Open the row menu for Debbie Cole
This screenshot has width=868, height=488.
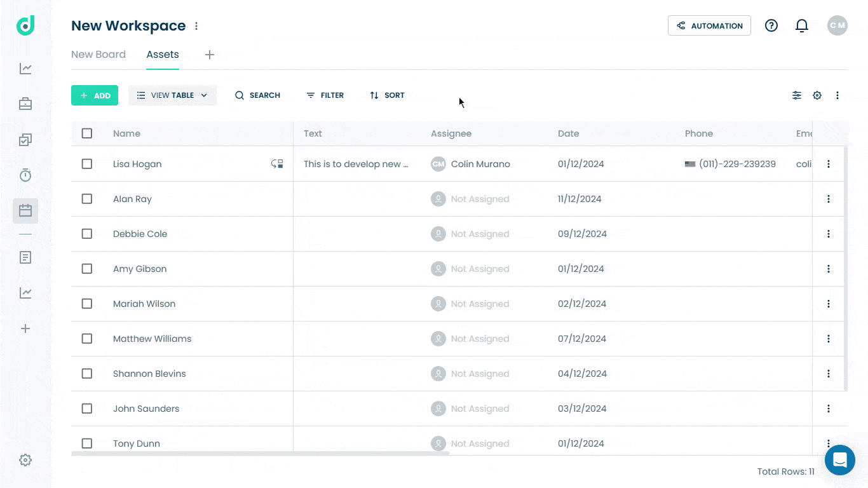(x=829, y=234)
